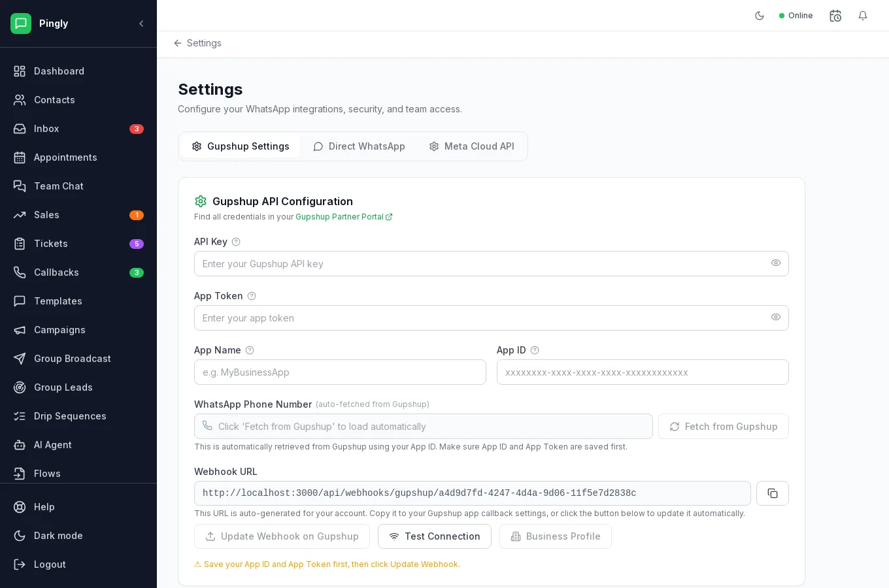The image size is (889, 588).
Task: Click the Online status indicator
Action: pos(796,16)
